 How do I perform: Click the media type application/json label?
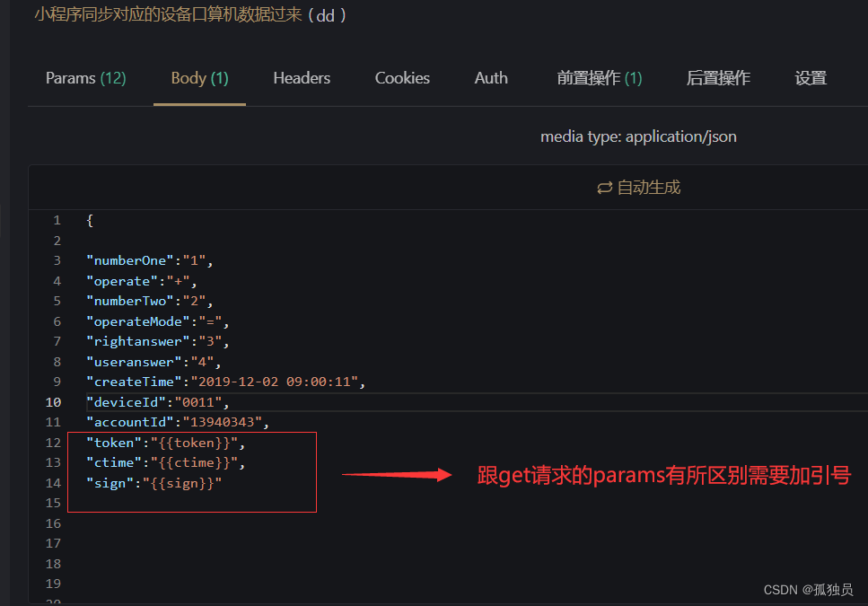638,136
